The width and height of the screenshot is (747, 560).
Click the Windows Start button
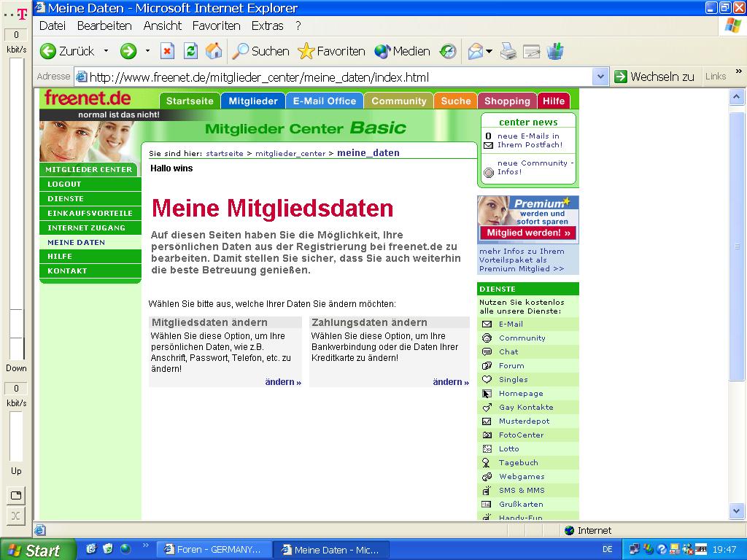(x=38, y=550)
